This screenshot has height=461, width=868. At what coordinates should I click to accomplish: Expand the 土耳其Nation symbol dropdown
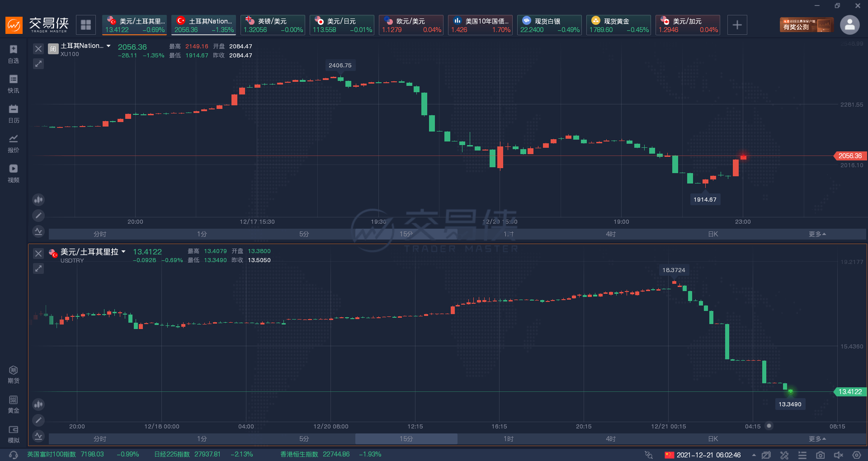(108, 46)
